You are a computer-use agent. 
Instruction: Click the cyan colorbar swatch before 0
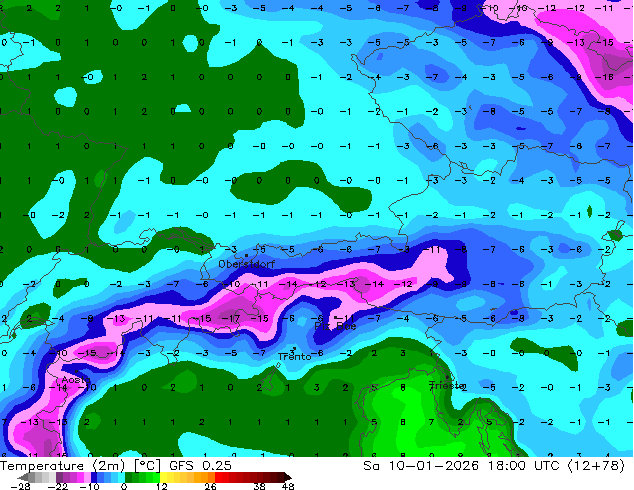pyautogui.click(x=121, y=477)
